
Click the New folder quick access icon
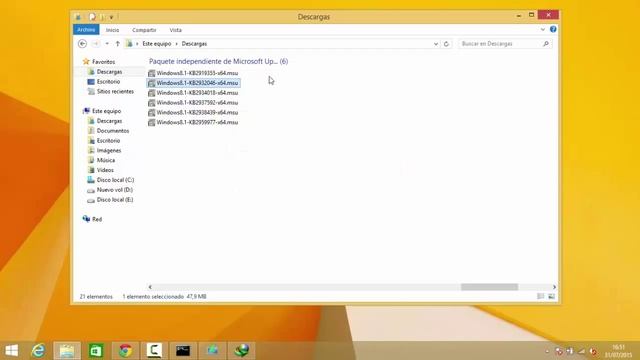pos(102,17)
